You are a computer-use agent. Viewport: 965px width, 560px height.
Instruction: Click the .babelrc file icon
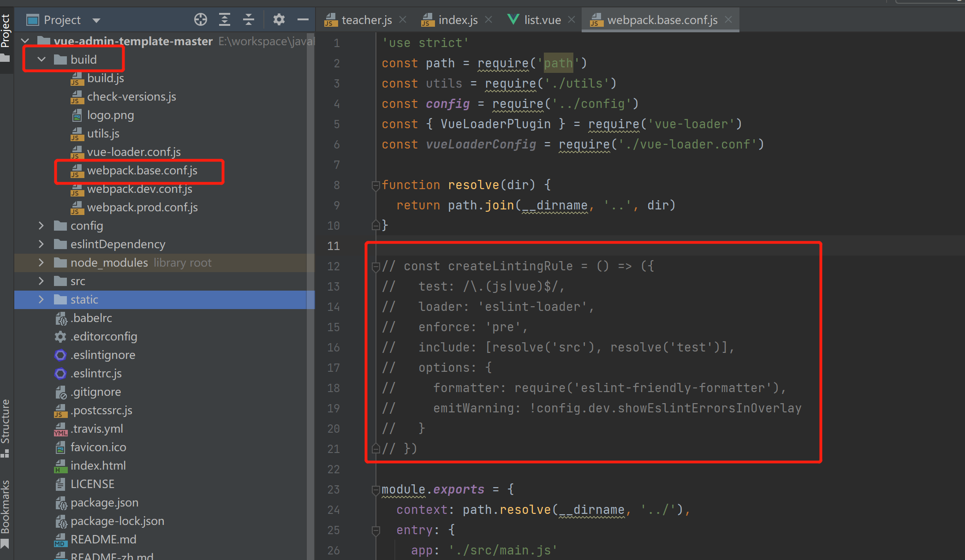[60, 318]
